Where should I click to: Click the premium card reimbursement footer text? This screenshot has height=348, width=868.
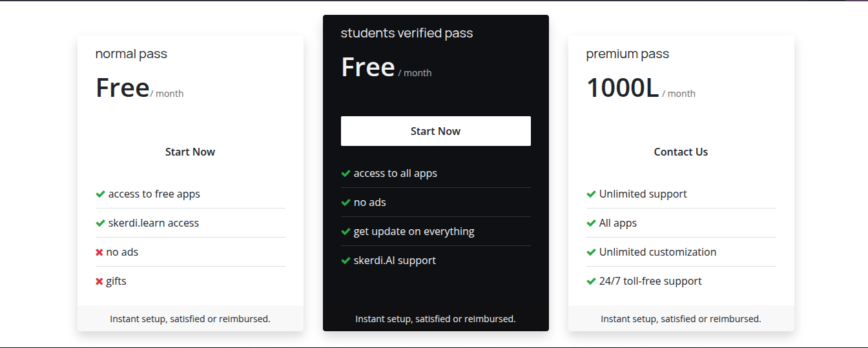point(681,319)
